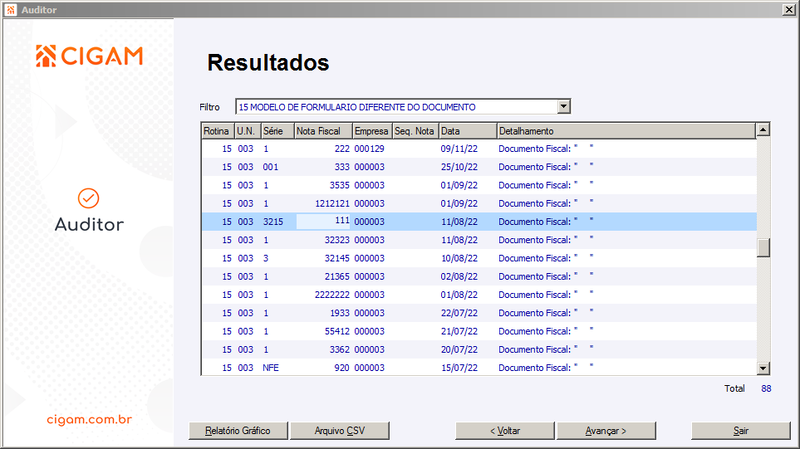This screenshot has height=449, width=800.
Task: Export using the Arquivo CSV button
Action: click(340, 431)
